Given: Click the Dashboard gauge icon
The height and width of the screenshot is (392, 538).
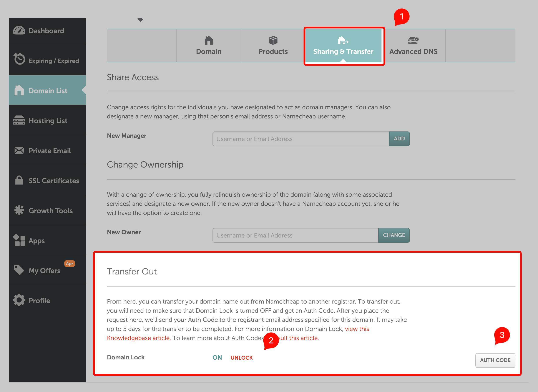Looking at the screenshot, I should 19,30.
